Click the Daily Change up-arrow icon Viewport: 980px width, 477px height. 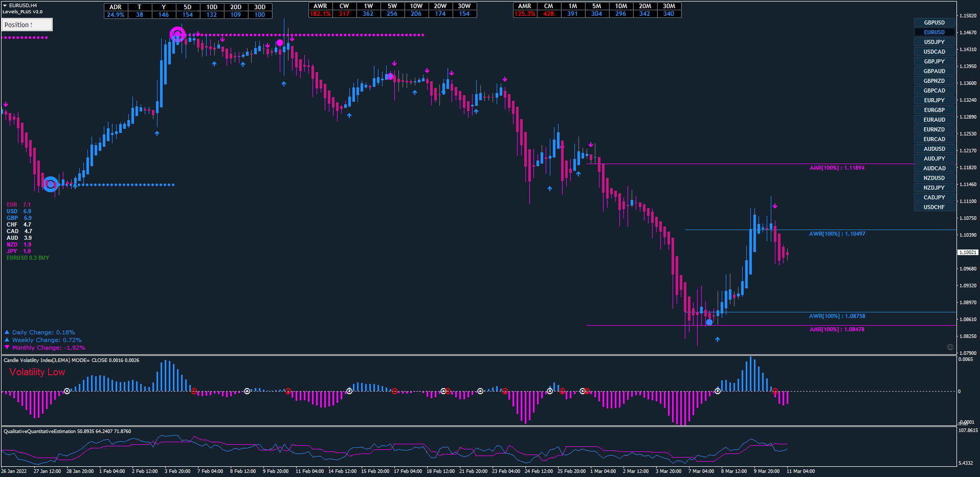(x=7, y=332)
